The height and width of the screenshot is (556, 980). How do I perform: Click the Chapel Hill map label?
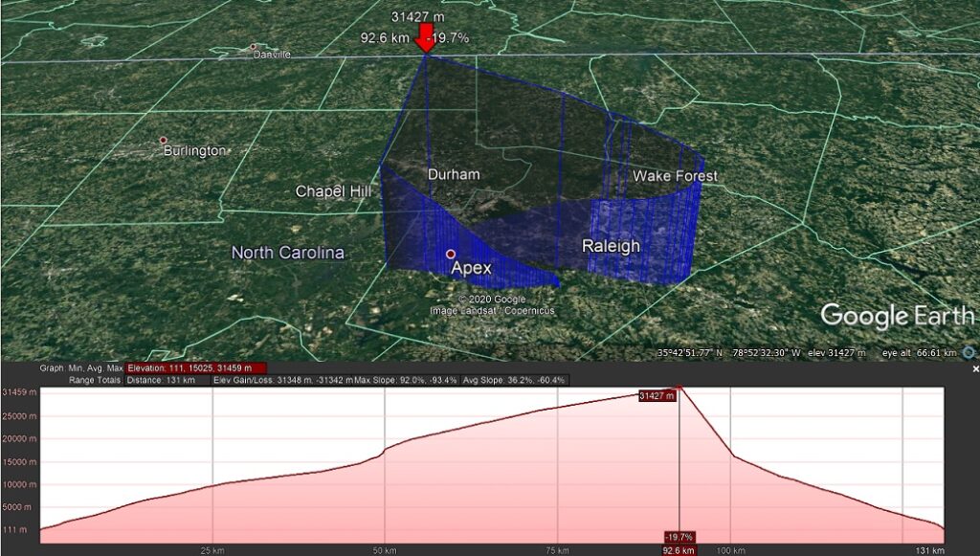pyautogui.click(x=332, y=191)
